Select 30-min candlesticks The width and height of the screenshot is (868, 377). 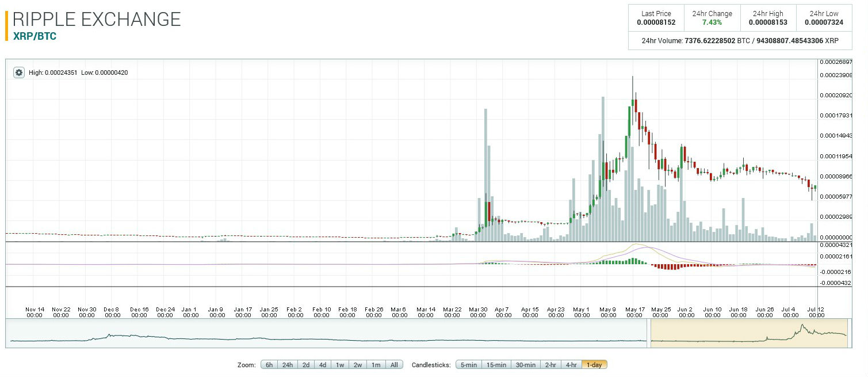526,365
